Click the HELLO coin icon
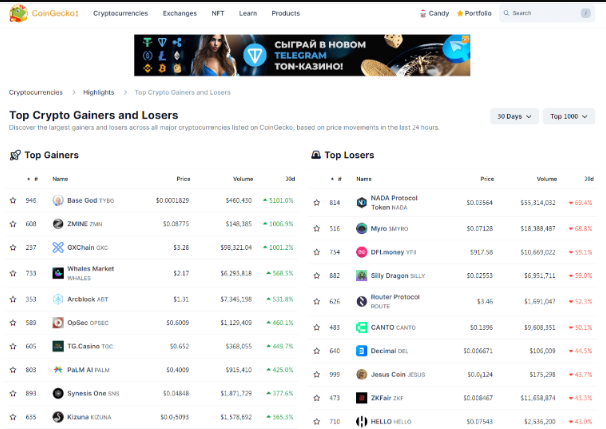The height and width of the screenshot is (429, 606). point(361,421)
